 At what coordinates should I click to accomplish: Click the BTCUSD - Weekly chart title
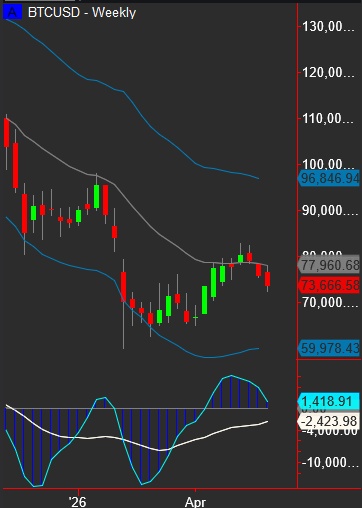(82, 13)
